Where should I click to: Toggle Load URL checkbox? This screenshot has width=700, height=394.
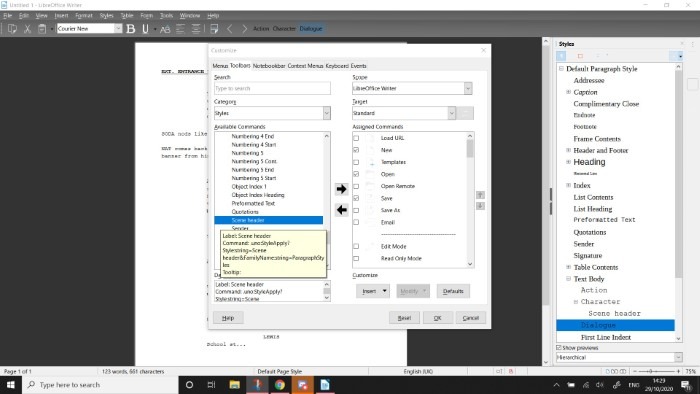[x=356, y=138]
